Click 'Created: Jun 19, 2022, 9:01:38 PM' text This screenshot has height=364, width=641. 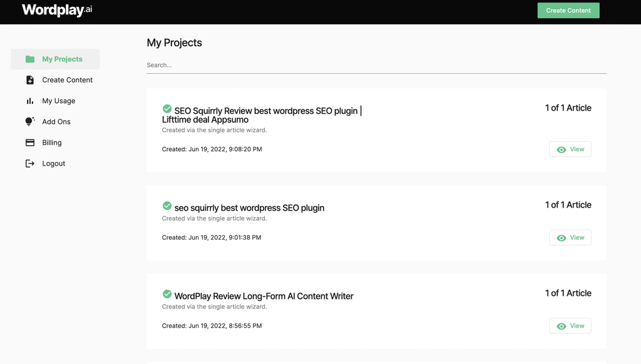(212, 238)
